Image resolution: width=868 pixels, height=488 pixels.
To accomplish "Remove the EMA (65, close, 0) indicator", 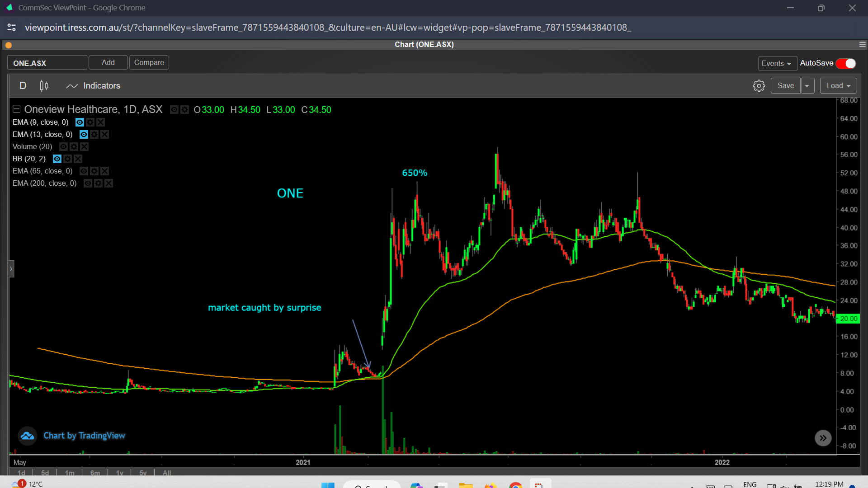I will click(104, 171).
